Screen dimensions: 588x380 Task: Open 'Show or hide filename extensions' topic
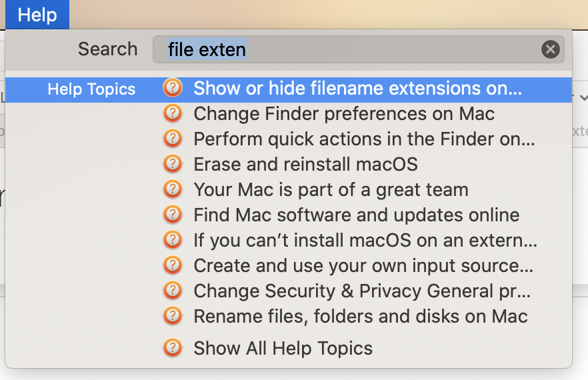(x=357, y=89)
